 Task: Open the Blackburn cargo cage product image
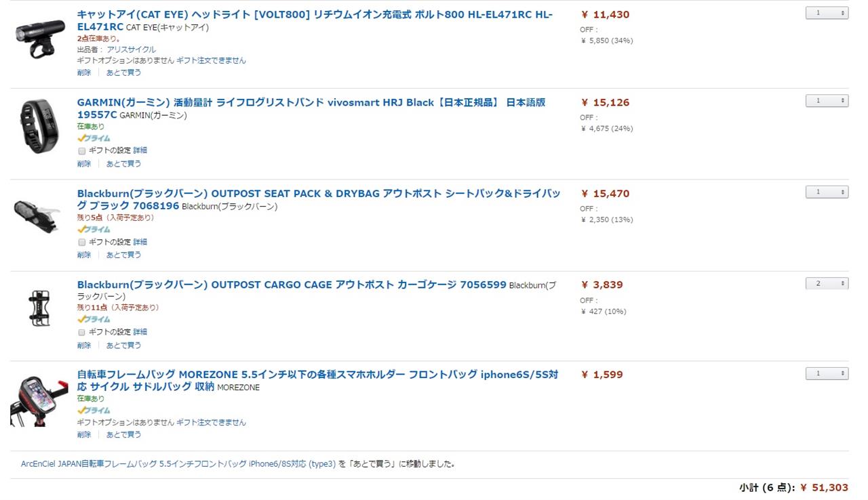[x=39, y=308]
